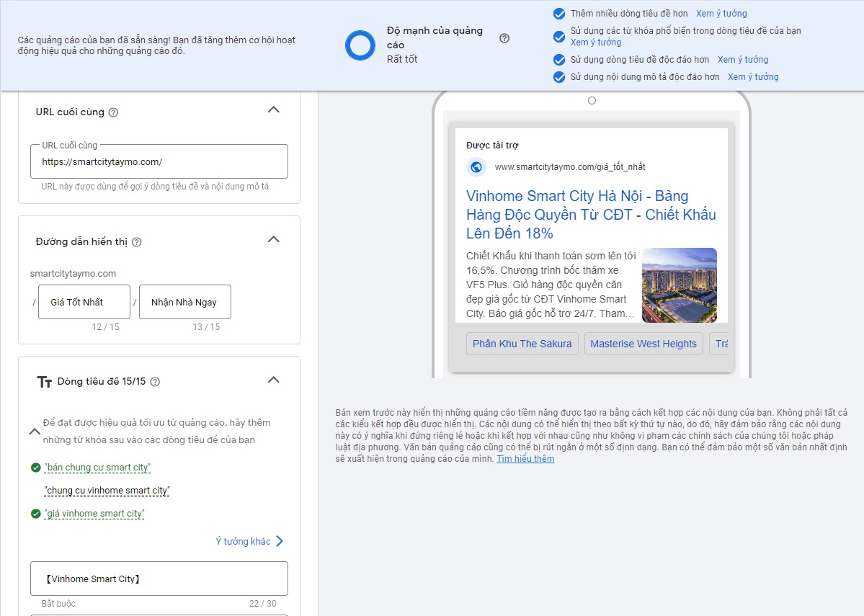Click the blue check for nội dung mô tả độc đáo hơn
The height and width of the screenshot is (616, 864).
click(x=558, y=77)
